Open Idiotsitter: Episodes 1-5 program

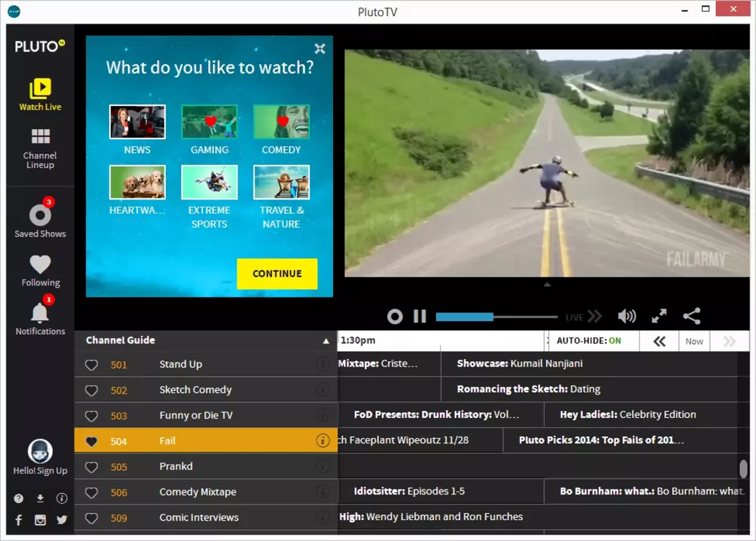(x=441, y=492)
